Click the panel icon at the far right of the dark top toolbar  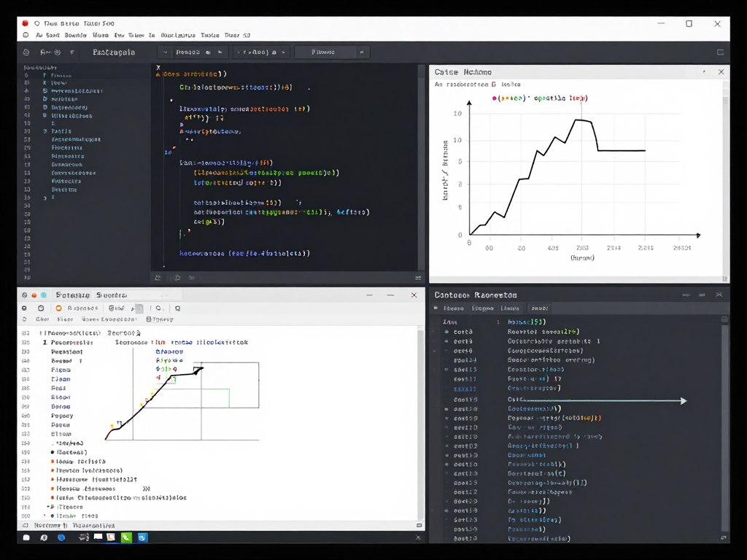pos(720,52)
